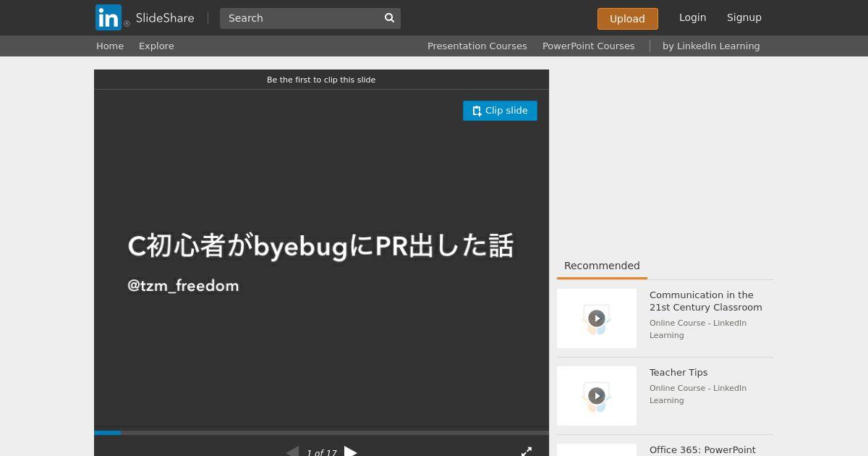Open PowerPoint Courses link
The height and width of the screenshot is (456, 868).
[588, 46]
